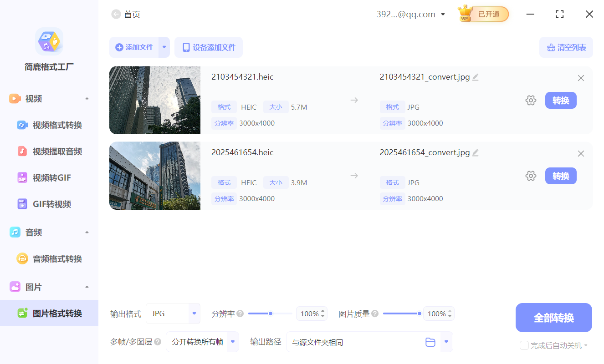The image size is (604, 364).
Task: Collapse the 音频 category section
Action: (87, 232)
